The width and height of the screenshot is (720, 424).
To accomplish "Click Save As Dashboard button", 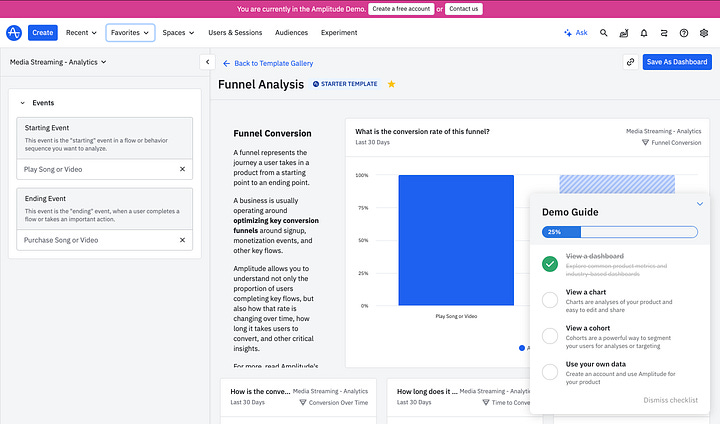I will pyautogui.click(x=677, y=62).
